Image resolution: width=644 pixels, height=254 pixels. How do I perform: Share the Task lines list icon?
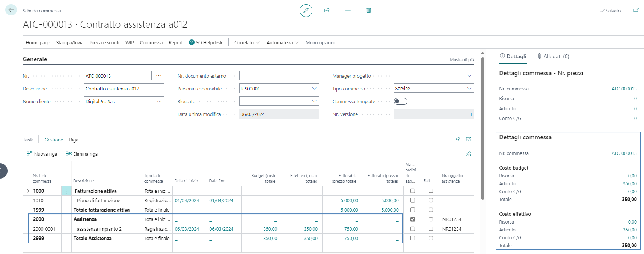pyautogui.click(x=457, y=139)
